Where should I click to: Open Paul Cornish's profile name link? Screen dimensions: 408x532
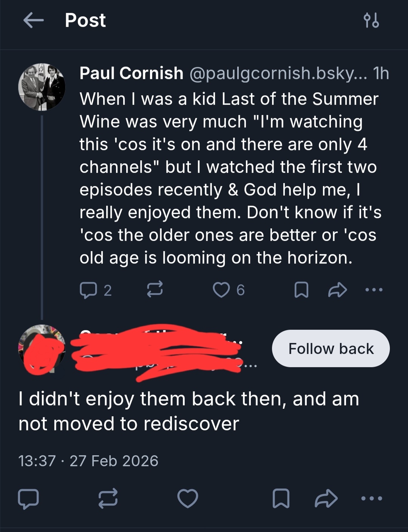tap(131, 73)
